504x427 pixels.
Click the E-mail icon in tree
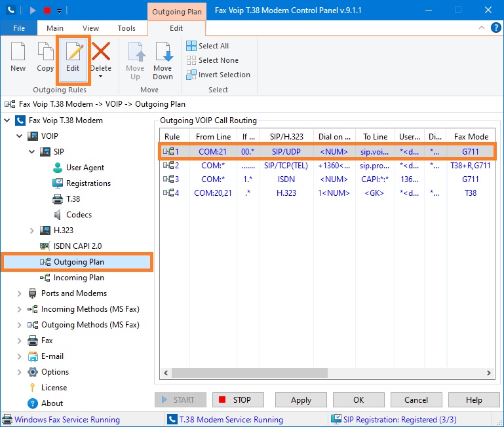point(33,356)
